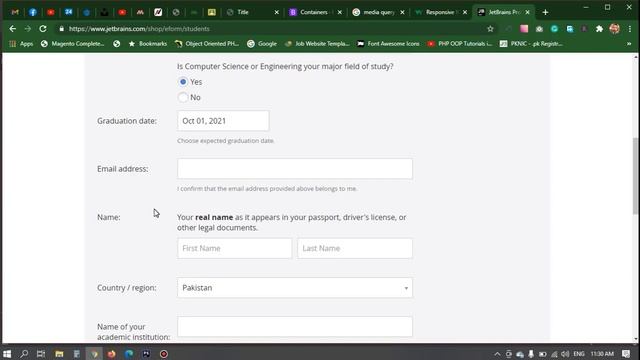Click the pink square extension icon
Image resolution: width=640 pixels, height=360 pixels.
pyautogui.click(x=524, y=29)
